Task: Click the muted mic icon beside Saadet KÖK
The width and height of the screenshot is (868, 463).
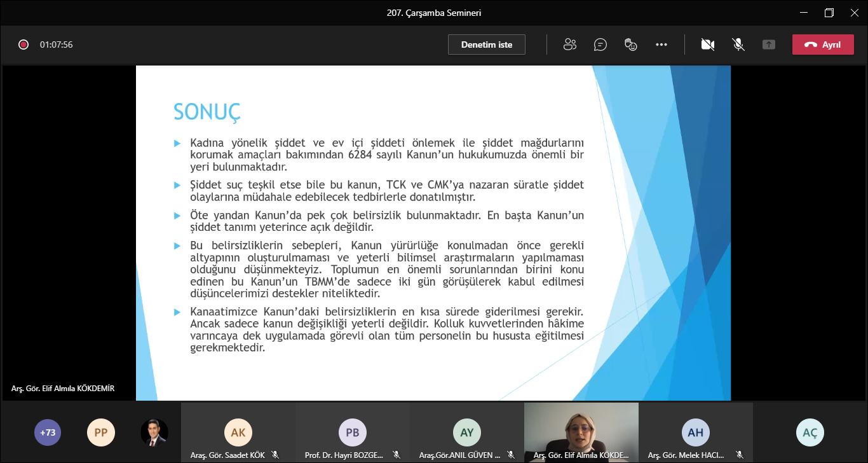Action: 276,455
